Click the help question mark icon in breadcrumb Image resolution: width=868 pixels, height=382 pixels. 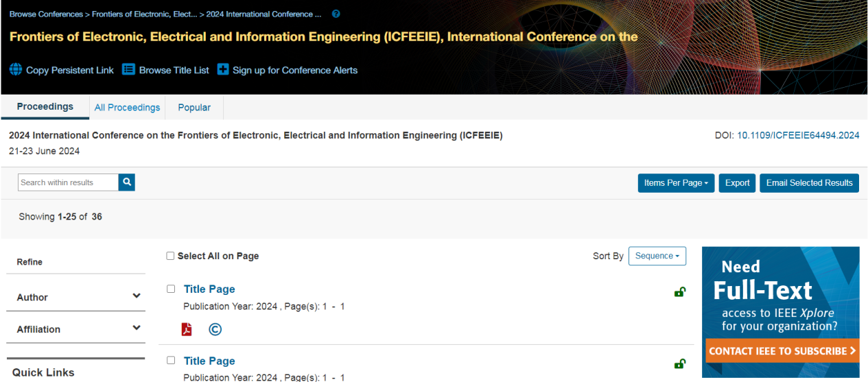coord(336,14)
